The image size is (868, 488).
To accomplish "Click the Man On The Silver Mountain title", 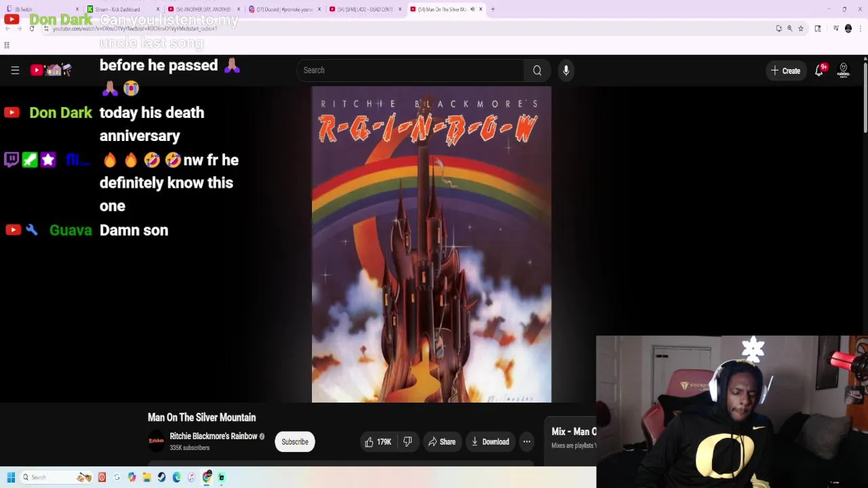I will coord(201,418).
